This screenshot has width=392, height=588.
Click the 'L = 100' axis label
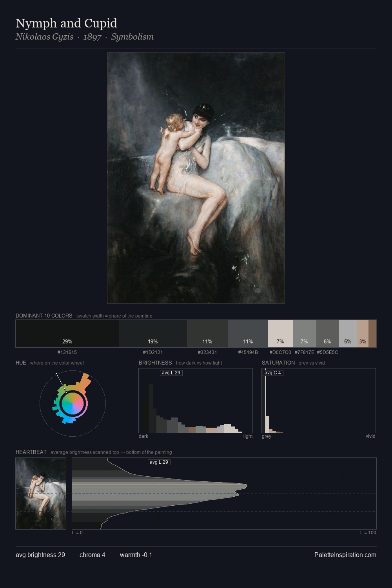click(x=368, y=533)
